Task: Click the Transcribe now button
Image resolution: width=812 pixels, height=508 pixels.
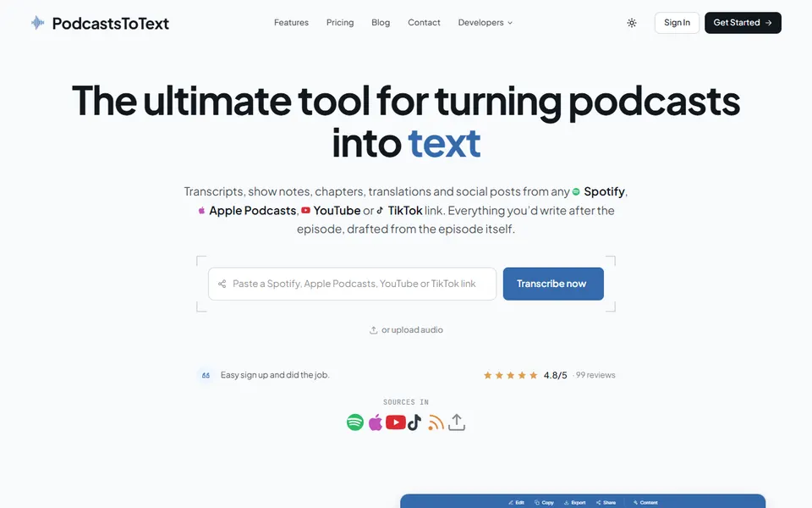Action: pyautogui.click(x=553, y=284)
